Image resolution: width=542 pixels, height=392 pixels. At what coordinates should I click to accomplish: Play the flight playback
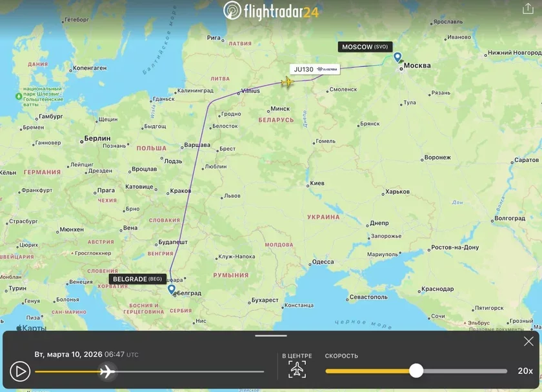click(x=20, y=371)
